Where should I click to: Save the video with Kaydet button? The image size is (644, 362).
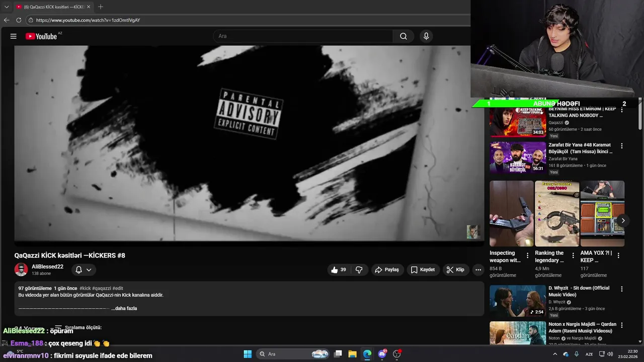[x=423, y=269]
